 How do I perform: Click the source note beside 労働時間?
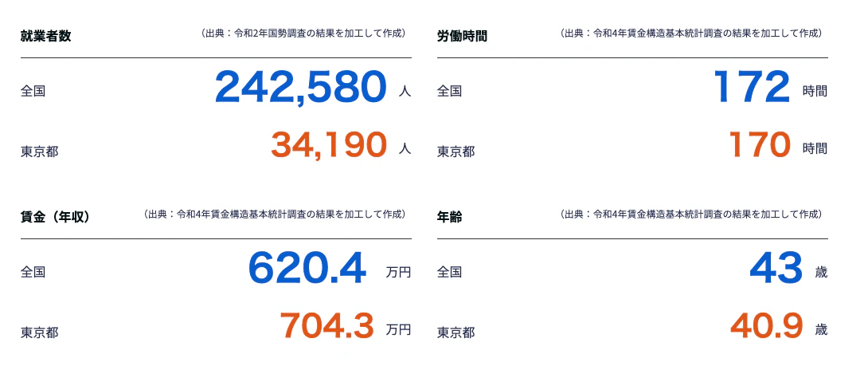691,33
